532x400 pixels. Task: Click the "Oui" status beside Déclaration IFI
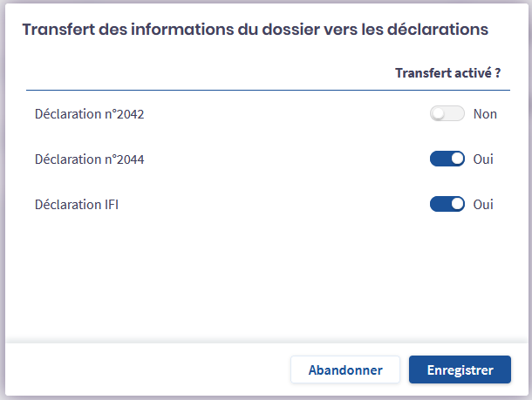pyautogui.click(x=483, y=205)
